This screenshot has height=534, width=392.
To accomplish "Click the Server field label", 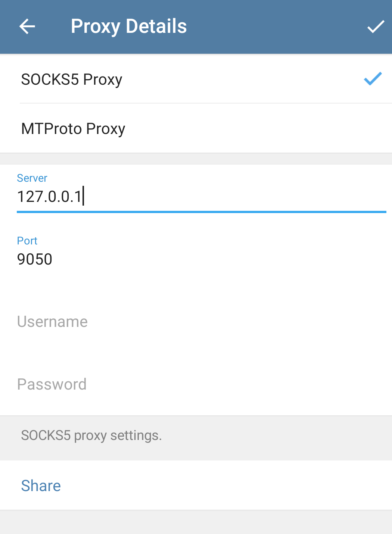I will [x=32, y=178].
